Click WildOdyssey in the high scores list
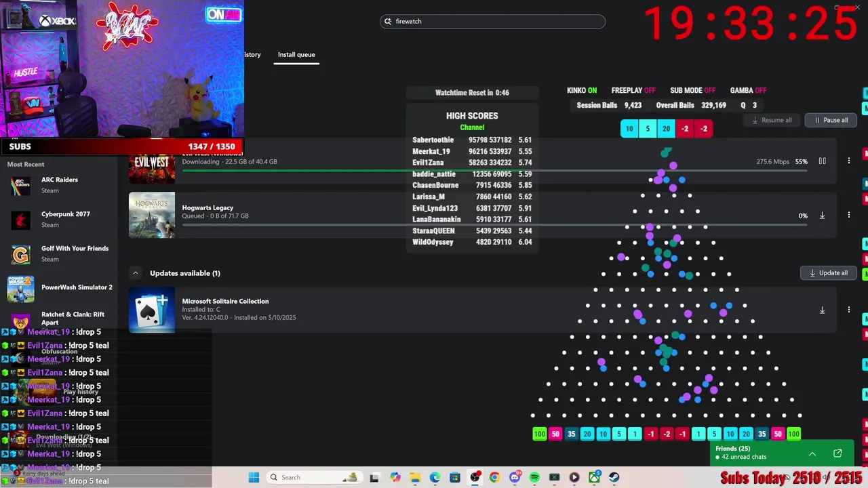This screenshot has height=488, width=868. click(433, 242)
